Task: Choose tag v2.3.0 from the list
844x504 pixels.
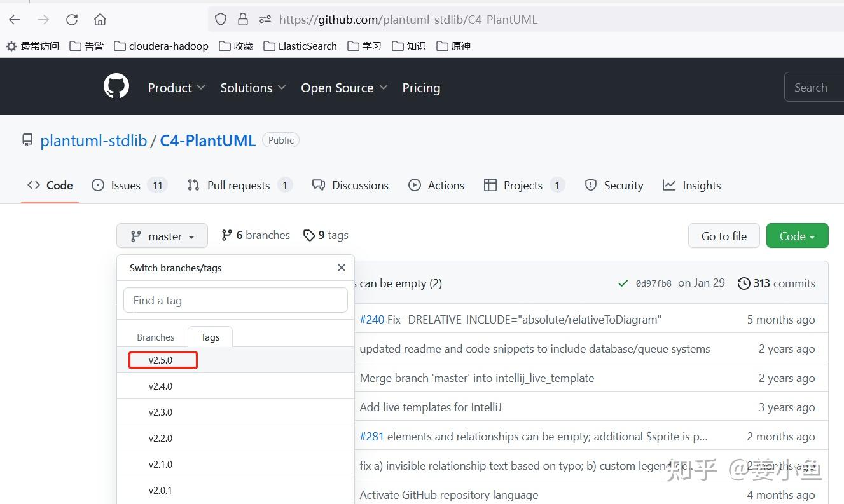Action: coord(161,412)
